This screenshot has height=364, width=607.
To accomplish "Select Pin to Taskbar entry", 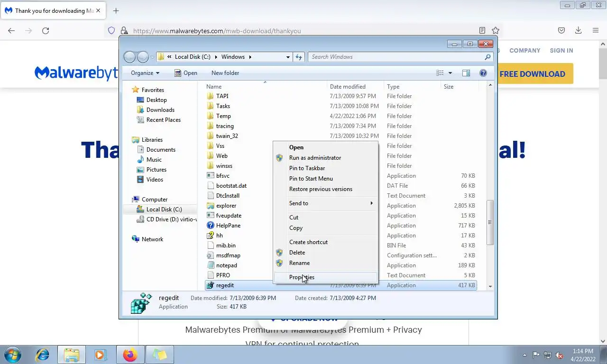I will [325, 168].
